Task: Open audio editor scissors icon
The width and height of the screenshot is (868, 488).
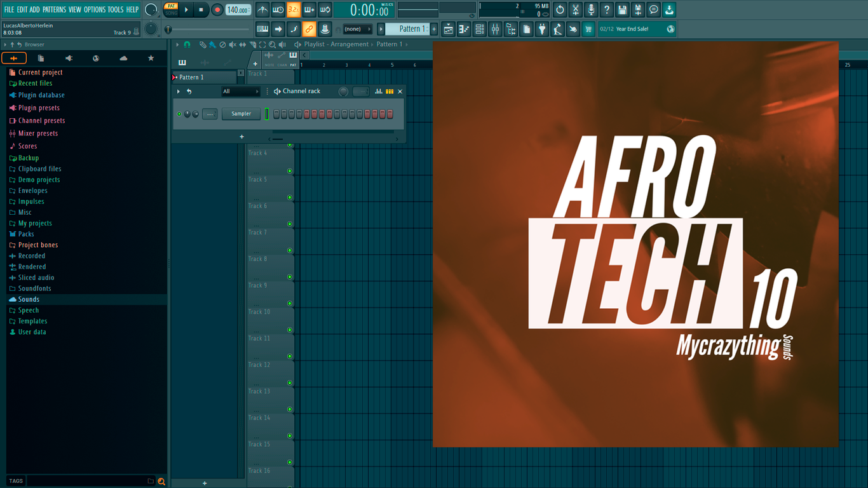Action: click(x=576, y=10)
